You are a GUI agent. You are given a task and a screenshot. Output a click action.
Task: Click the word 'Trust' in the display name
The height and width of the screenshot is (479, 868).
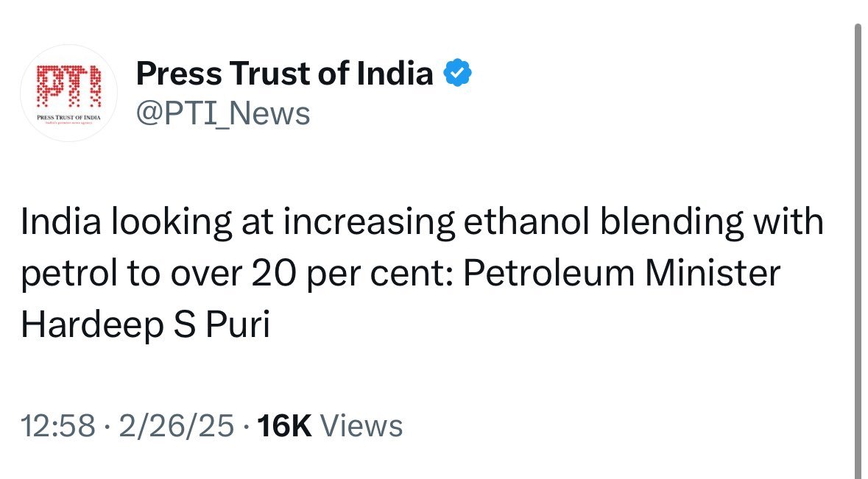pos(269,73)
